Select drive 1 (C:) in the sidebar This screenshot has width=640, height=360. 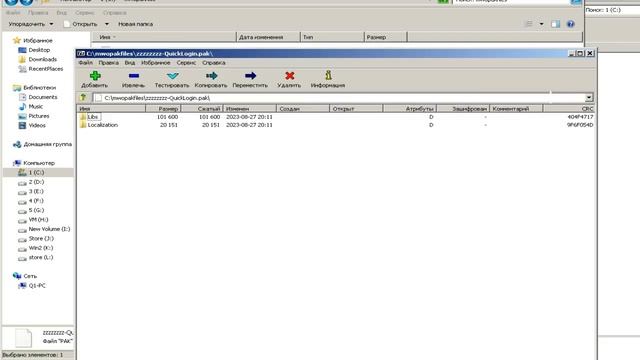pyautogui.click(x=36, y=172)
